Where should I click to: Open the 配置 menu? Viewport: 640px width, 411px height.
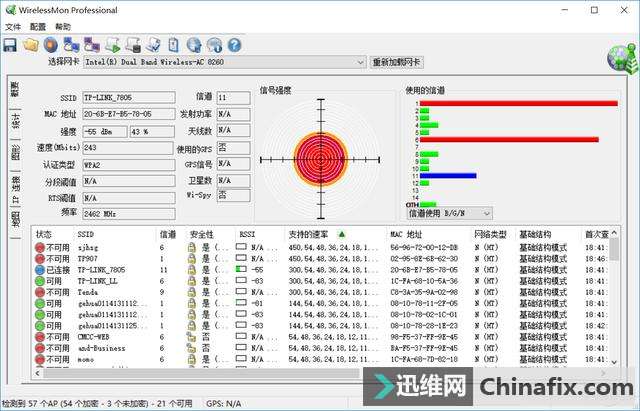click(38, 27)
